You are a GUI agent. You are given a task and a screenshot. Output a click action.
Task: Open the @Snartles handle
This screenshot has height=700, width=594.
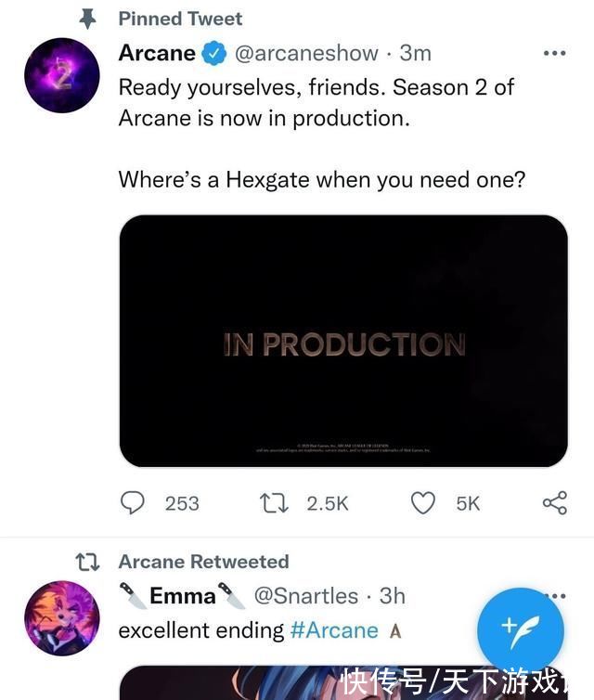point(306,595)
